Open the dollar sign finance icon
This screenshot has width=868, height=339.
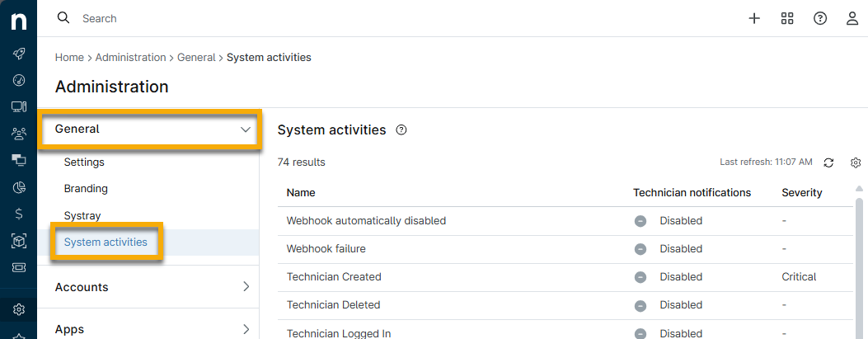click(x=18, y=214)
